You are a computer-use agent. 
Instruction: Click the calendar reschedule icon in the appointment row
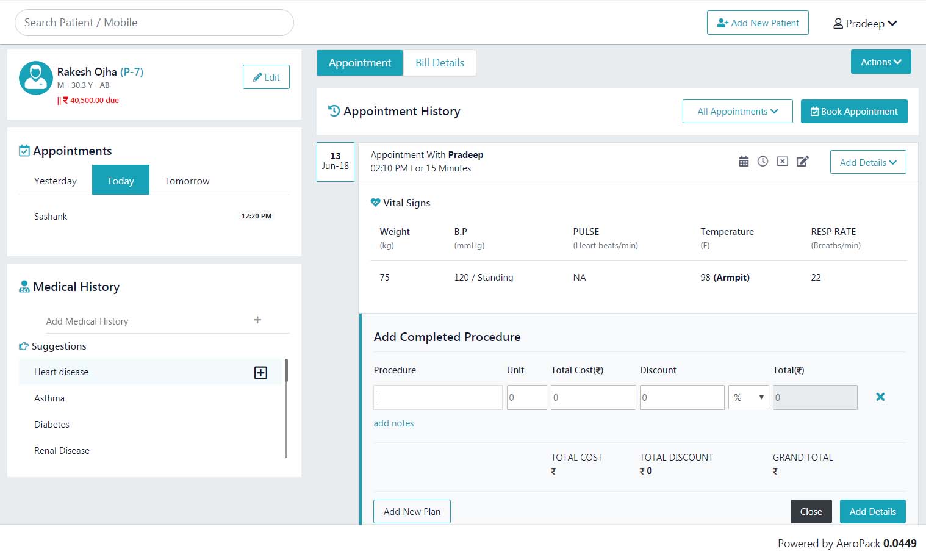[744, 162]
